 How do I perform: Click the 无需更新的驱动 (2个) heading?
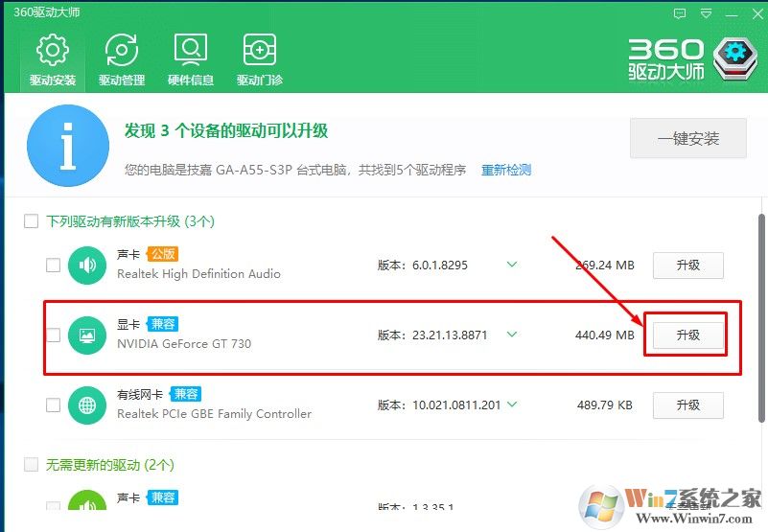[x=110, y=464]
